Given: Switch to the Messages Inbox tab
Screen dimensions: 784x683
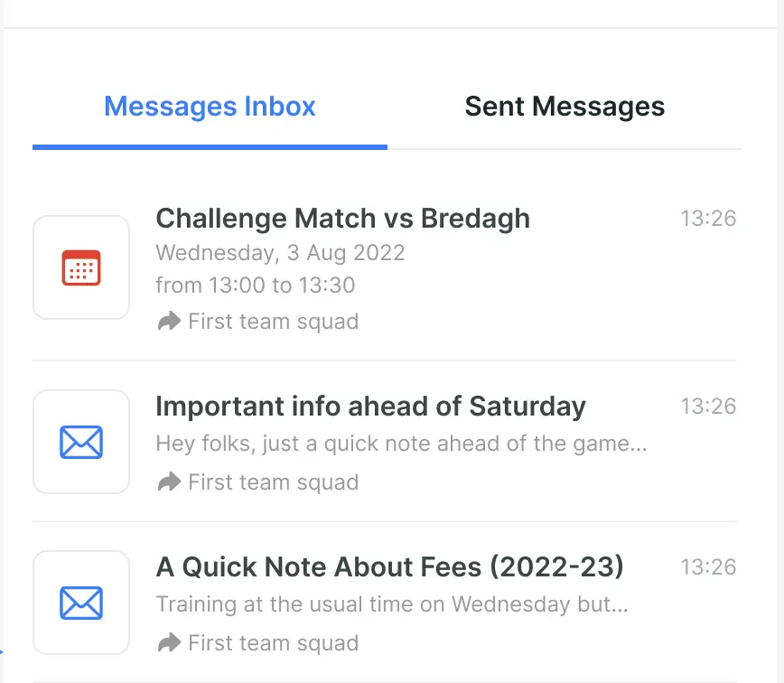Looking at the screenshot, I should (210, 107).
